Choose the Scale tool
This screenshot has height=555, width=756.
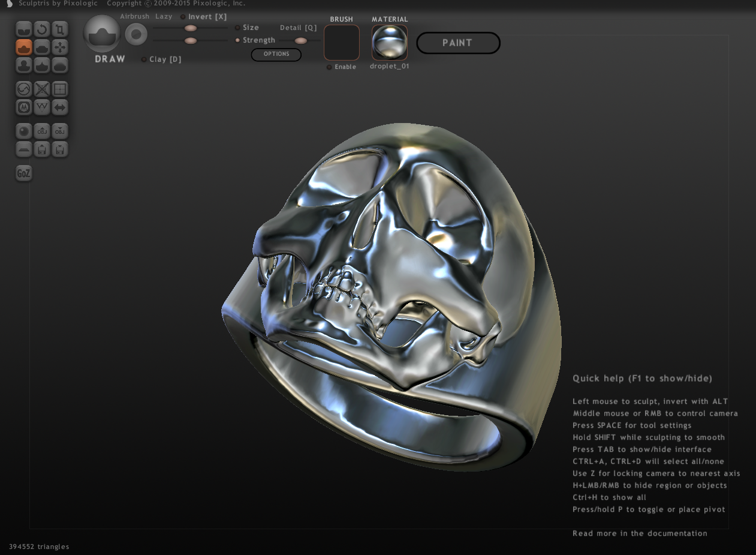point(59,29)
